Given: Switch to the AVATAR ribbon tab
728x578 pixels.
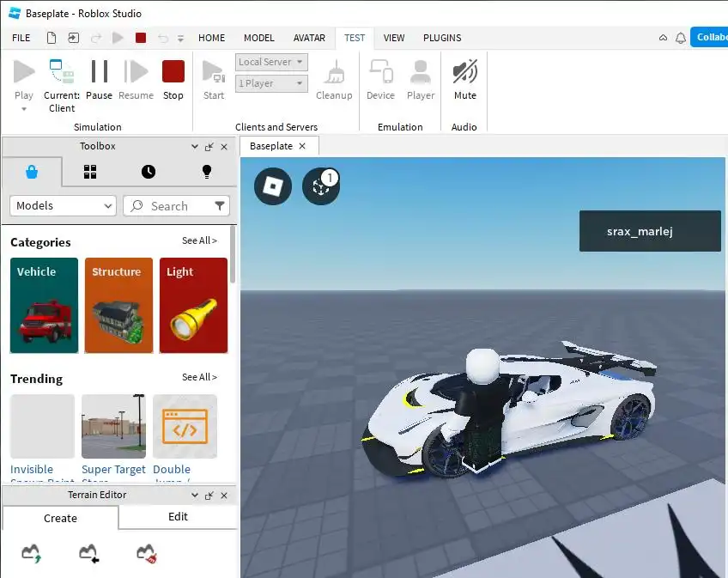Looking at the screenshot, I should pos(309,38).
